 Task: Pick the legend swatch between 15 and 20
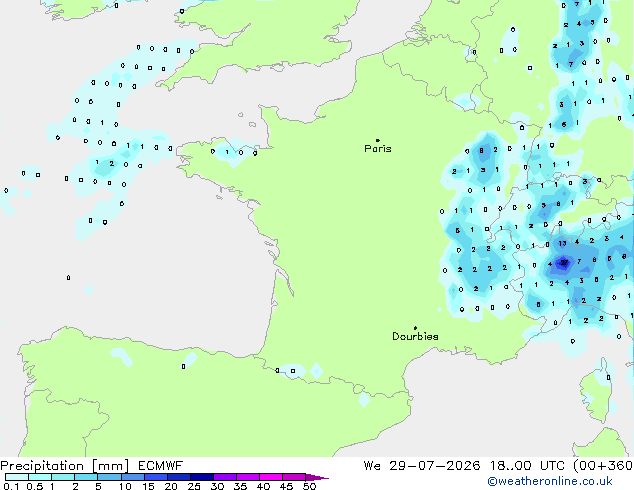tap(156, 477)
